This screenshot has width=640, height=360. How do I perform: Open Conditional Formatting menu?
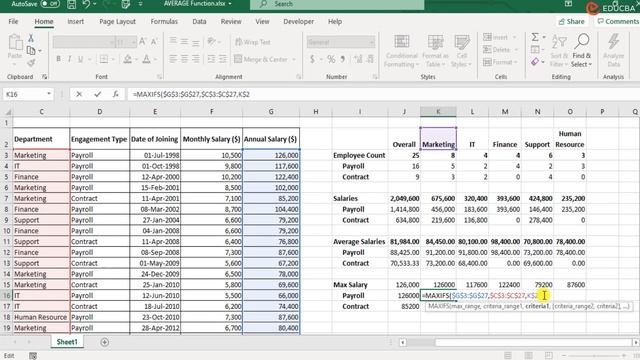click(402, 51)
